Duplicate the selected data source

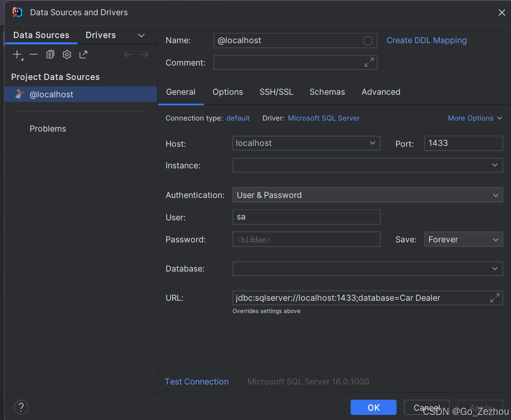point(50,55)
